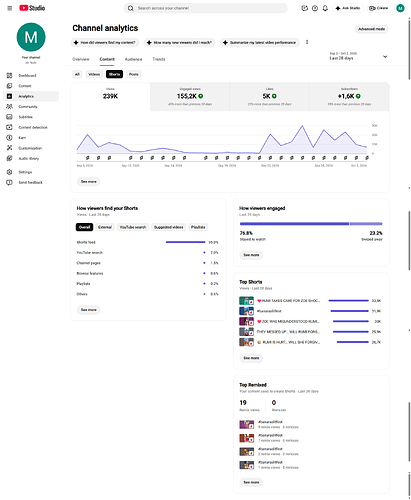This screenshot has height=500, width=411.
Task: Select the Likes metric card
Action: pyautogui.click(x=270, y=97)
